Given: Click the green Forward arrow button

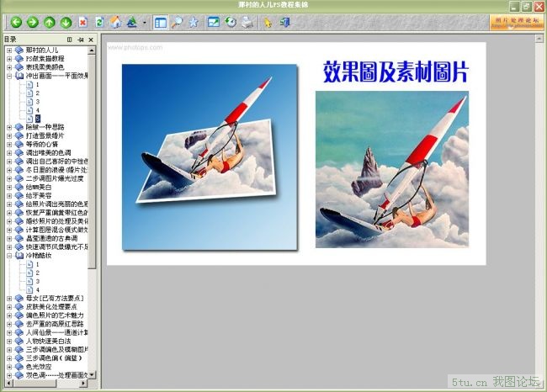Looking at the screenshot, I should pos(33,22).
